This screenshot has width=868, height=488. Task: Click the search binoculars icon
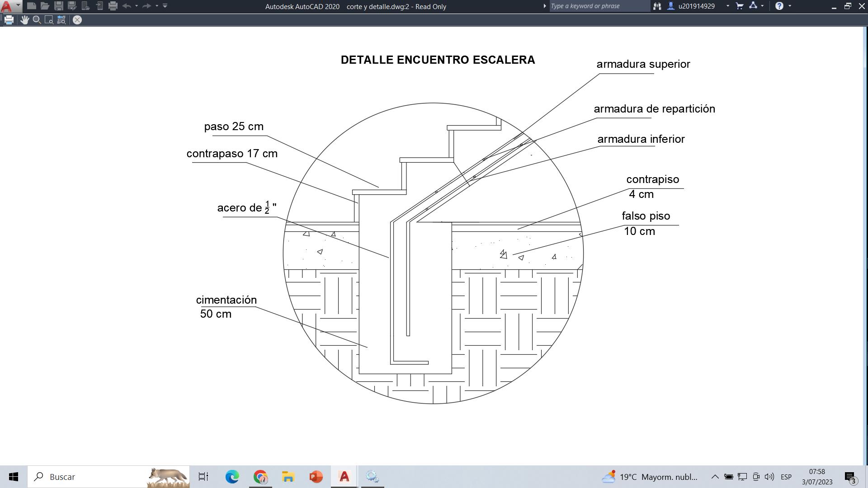coord(657,6)
